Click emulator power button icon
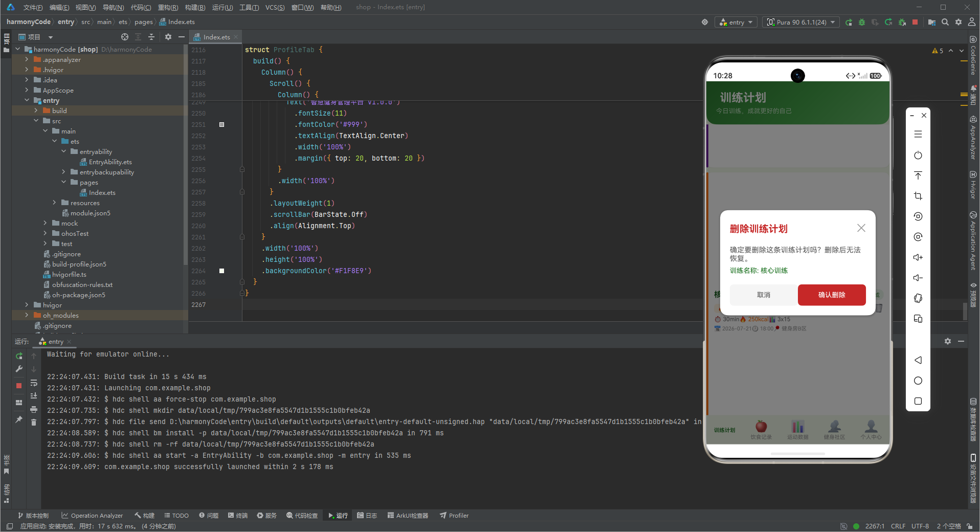Screen dimensions: 980x532 coord(918,155)
